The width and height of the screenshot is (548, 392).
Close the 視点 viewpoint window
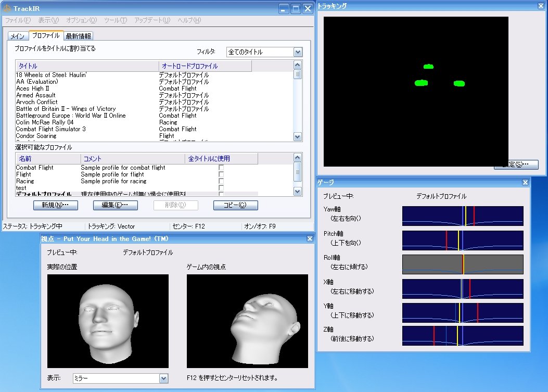[x=310, y=238]
